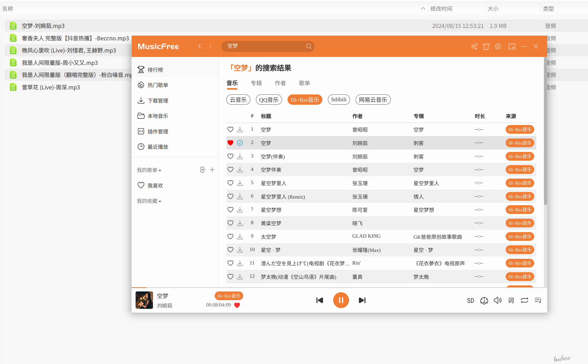Like song 8 黄粱空梦

point(230,223)
